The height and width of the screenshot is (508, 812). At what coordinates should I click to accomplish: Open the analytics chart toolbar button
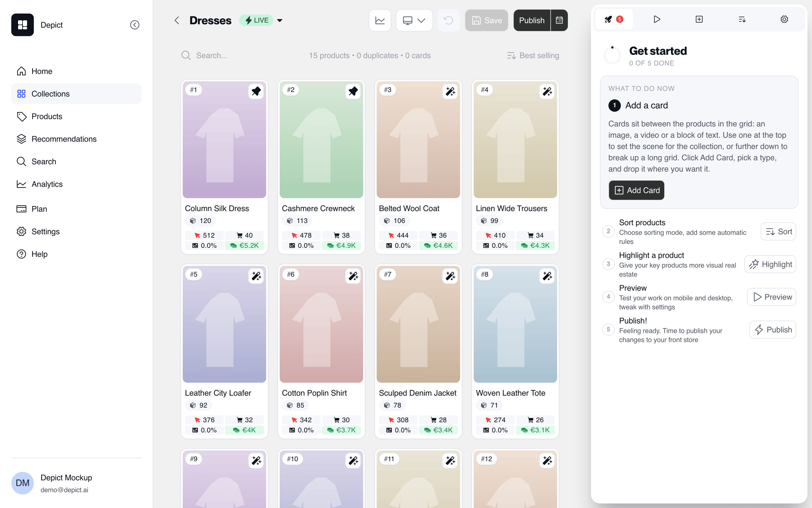[380, 21]
